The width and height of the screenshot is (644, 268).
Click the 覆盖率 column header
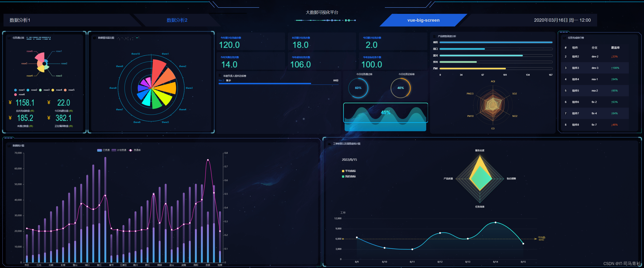615,48
